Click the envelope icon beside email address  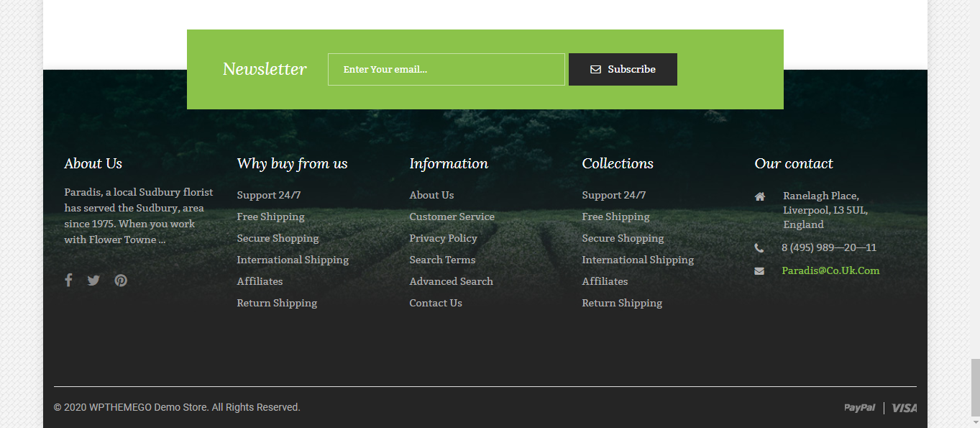759,271
